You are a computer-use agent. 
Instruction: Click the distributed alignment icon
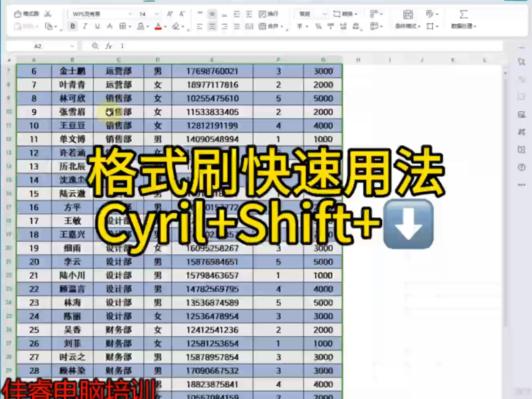point(249,26)
